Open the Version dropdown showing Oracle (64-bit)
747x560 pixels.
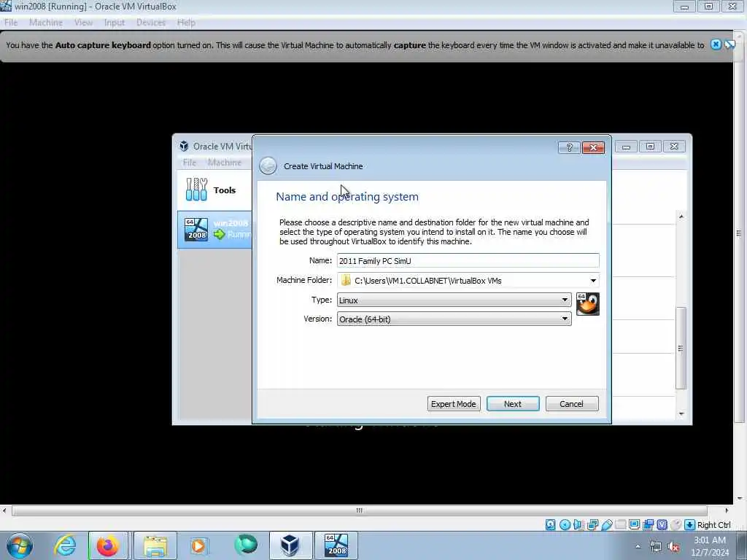pos(454,319)
